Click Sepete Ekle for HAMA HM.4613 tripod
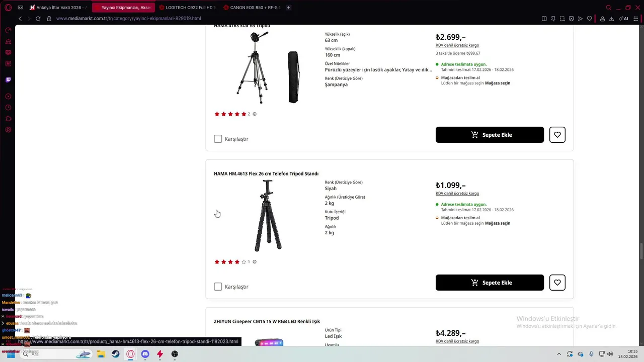Image resolution: width=644 pixels, height=362 pixels. click(x=490, y=283)
